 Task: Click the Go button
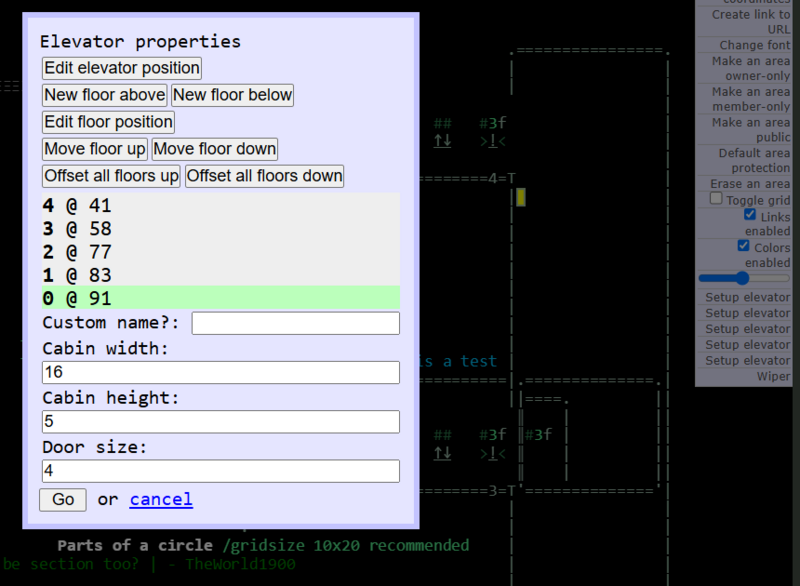click(x=63, y=499)
